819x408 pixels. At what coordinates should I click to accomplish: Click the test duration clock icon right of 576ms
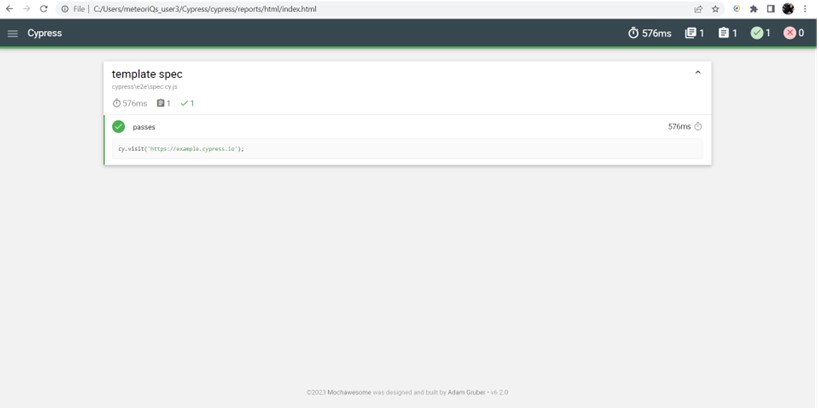point(698,126)
